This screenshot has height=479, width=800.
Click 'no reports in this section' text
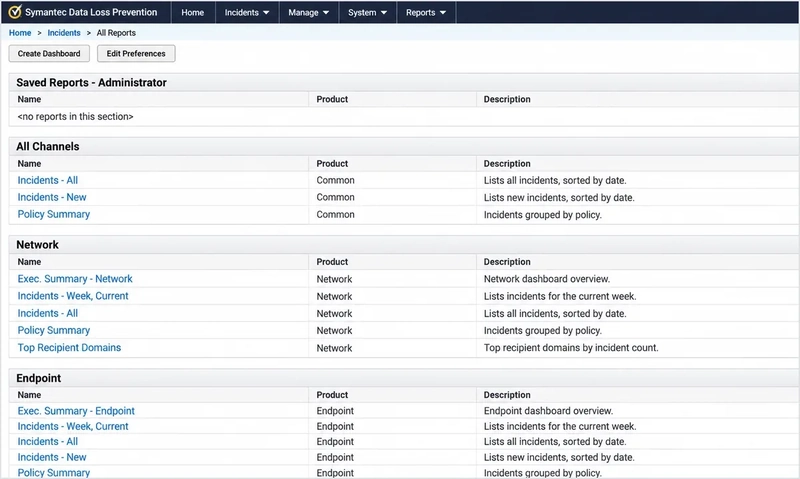coord(76,116)
